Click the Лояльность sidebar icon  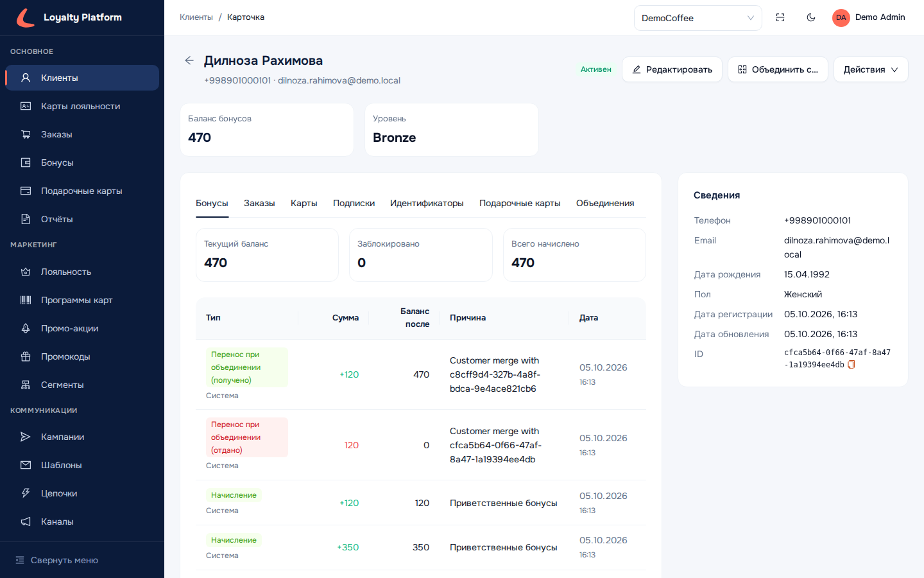point(26,272)
